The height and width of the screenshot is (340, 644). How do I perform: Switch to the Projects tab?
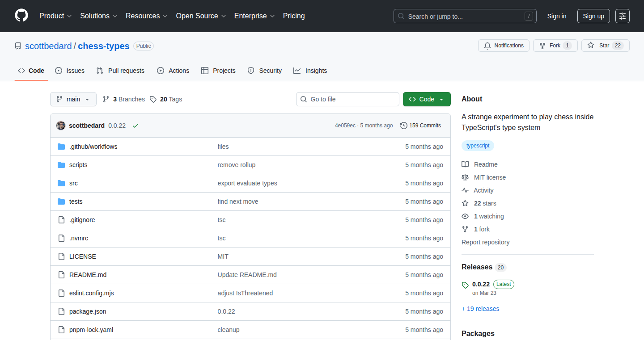click(218, 71)
